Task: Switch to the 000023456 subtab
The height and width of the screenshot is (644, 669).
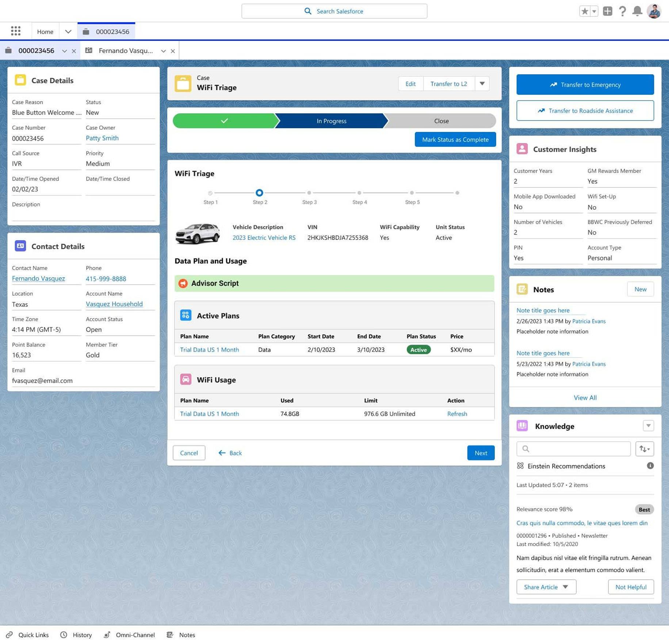Action: coord(36,50)
